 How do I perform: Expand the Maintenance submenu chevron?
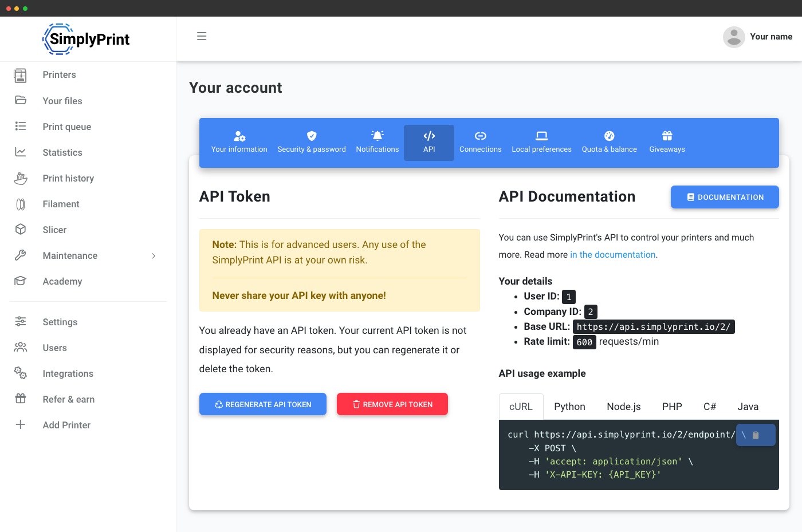pyautogui.click(x=154, y=256)
